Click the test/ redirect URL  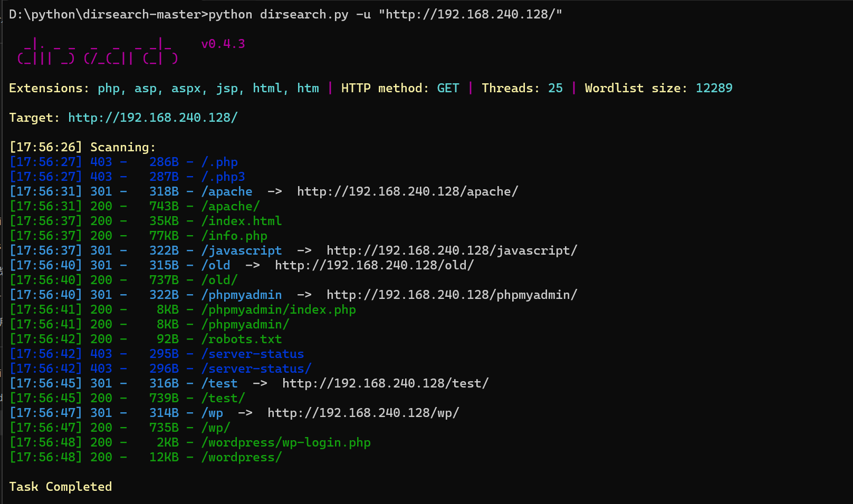385,383
